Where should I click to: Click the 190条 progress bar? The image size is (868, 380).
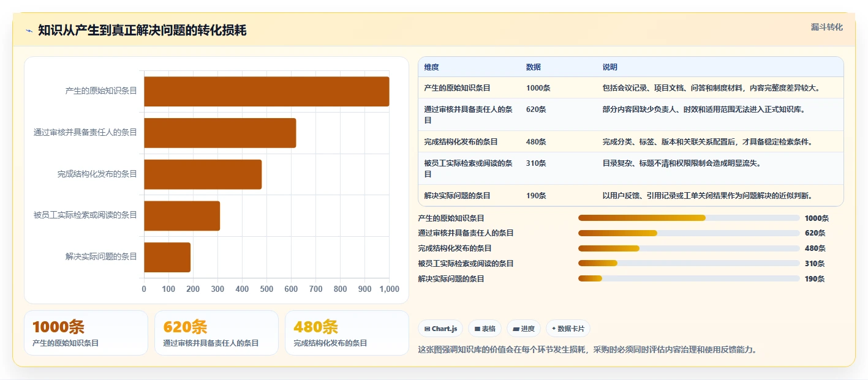[689, 278]
